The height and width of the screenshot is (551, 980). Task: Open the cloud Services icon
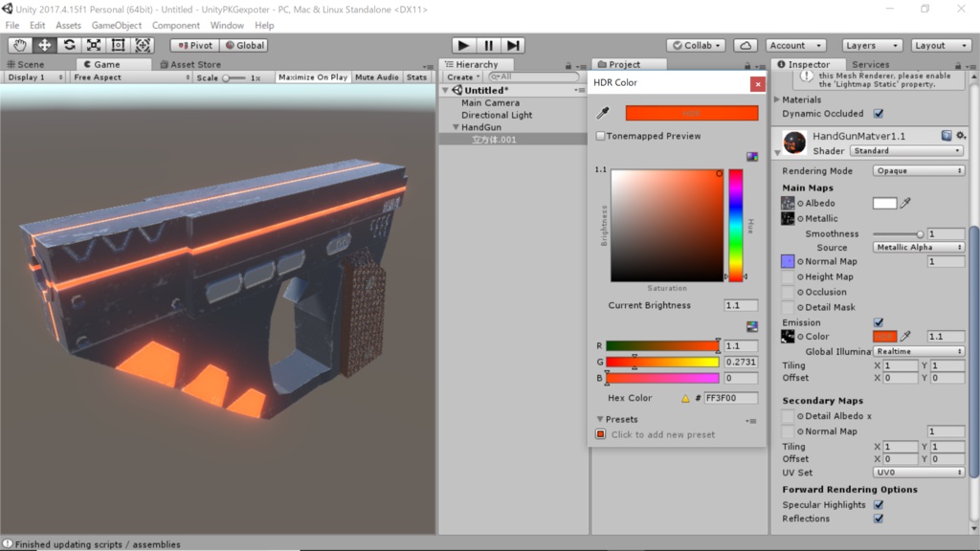[x=746, y=46]
